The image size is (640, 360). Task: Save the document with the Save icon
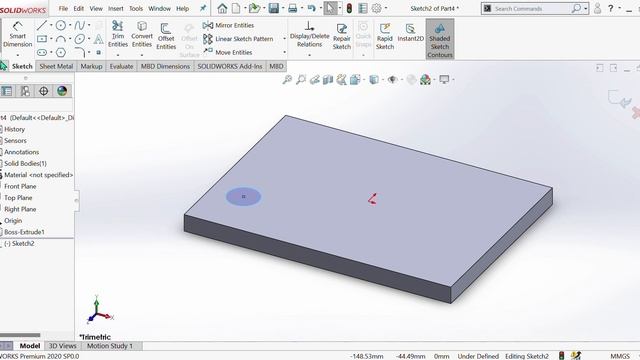[x=273, y=8]
